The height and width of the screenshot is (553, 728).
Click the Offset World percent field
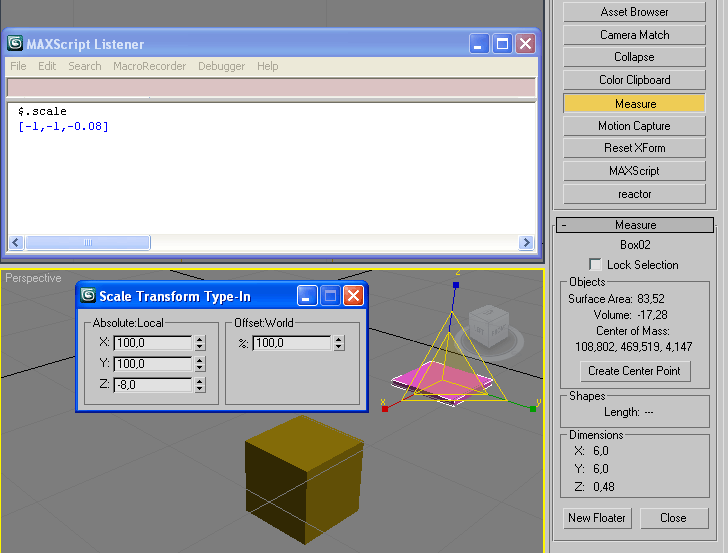(x=292, y=343)
